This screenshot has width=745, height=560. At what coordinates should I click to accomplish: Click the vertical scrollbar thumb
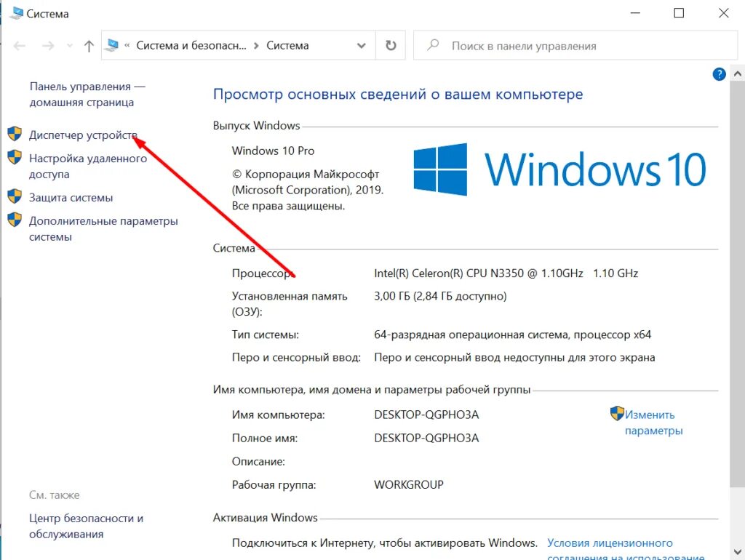tap(738, 284)
